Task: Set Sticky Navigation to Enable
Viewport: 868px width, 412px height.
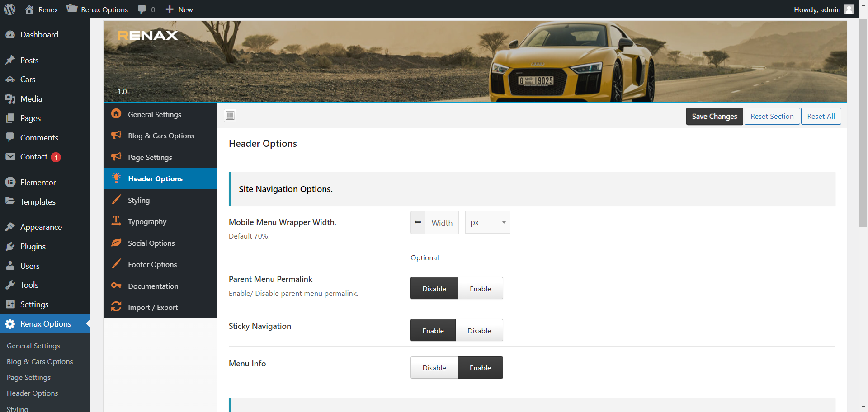Action: point(433,330)
